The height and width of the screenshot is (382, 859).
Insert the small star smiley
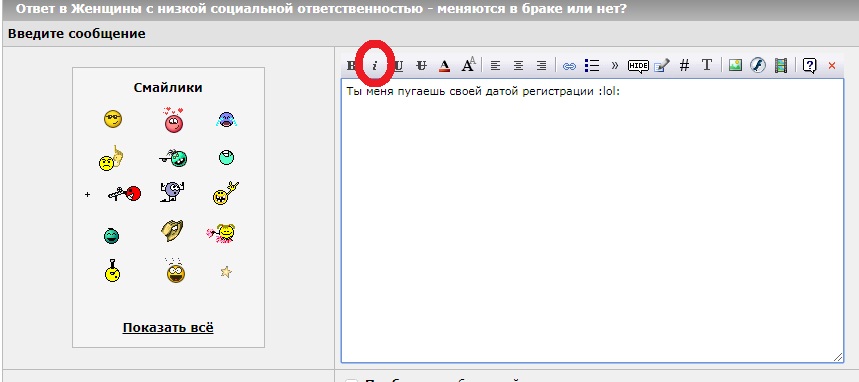[226, 272]
